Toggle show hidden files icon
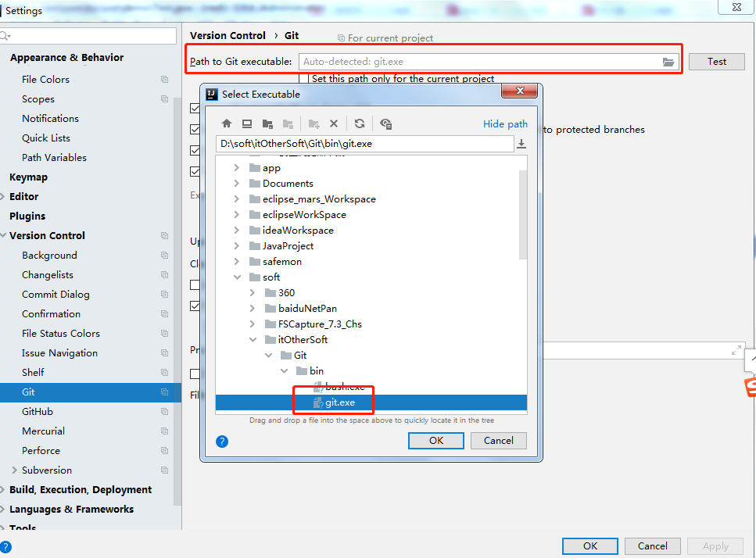756x558 pixels. pos(385,123)
